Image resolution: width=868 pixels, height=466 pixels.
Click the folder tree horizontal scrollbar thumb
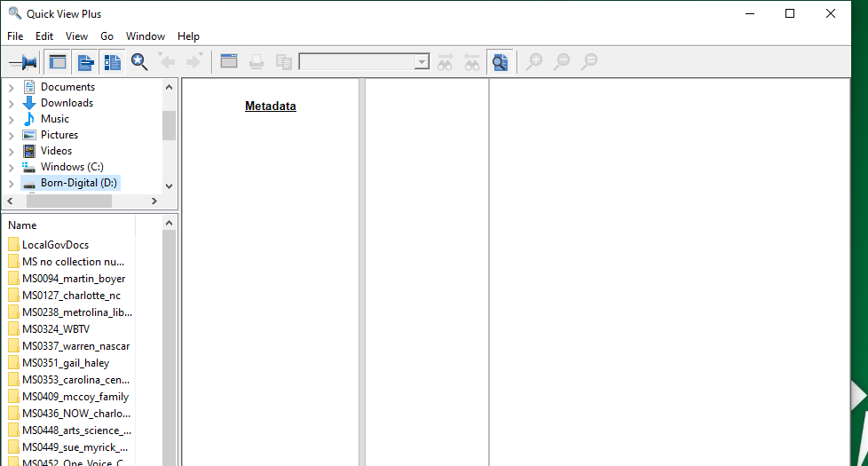click(x=67, y=201)
